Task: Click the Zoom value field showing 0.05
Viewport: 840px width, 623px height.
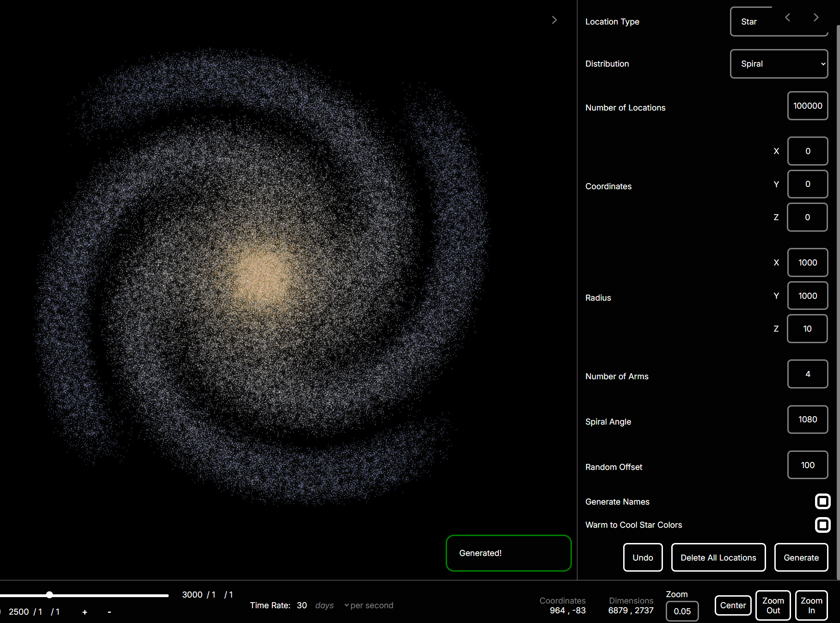Action: point(682,611)
